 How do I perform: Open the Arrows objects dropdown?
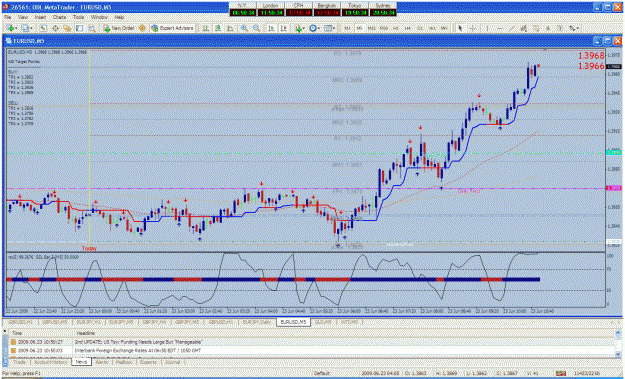574,28
